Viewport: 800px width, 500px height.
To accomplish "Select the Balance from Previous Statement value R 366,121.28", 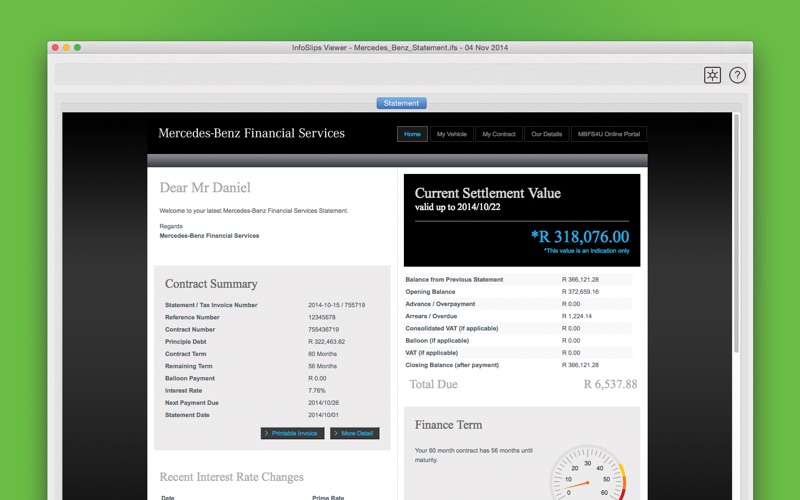I will (x=580, y=280).
